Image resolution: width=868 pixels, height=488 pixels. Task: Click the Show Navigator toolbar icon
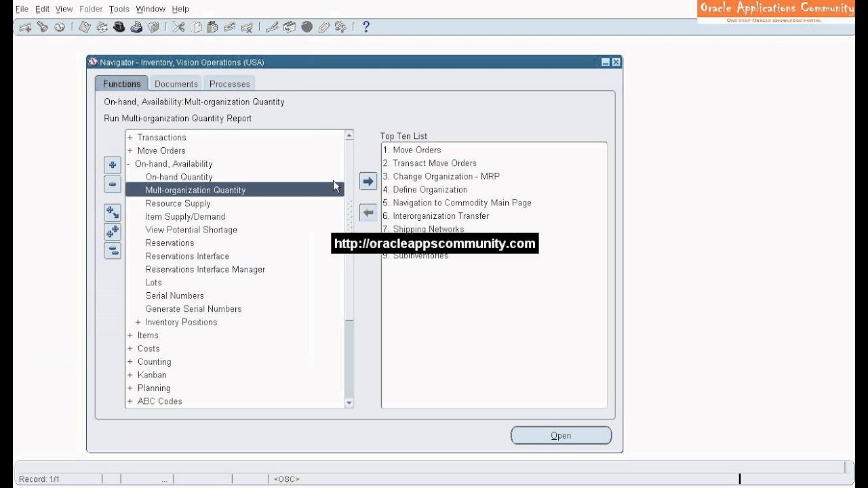click(x=59, y=27)
